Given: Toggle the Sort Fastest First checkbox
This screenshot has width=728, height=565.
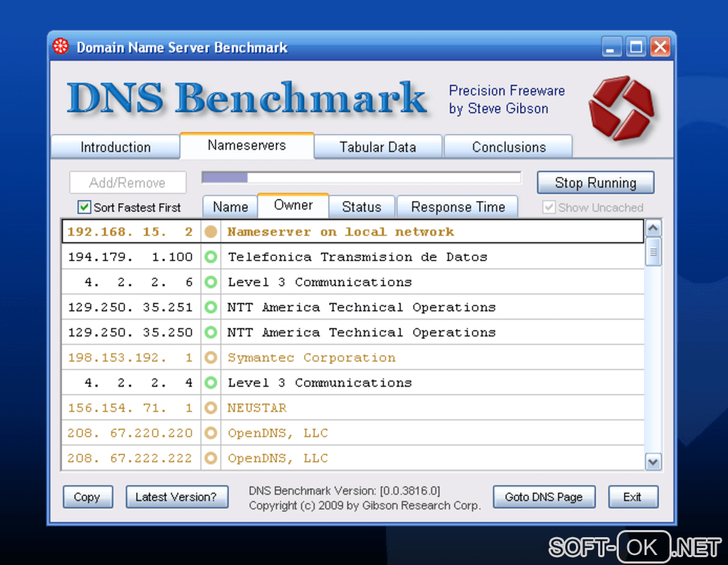Looking at the screenshot, I should 84,207.
